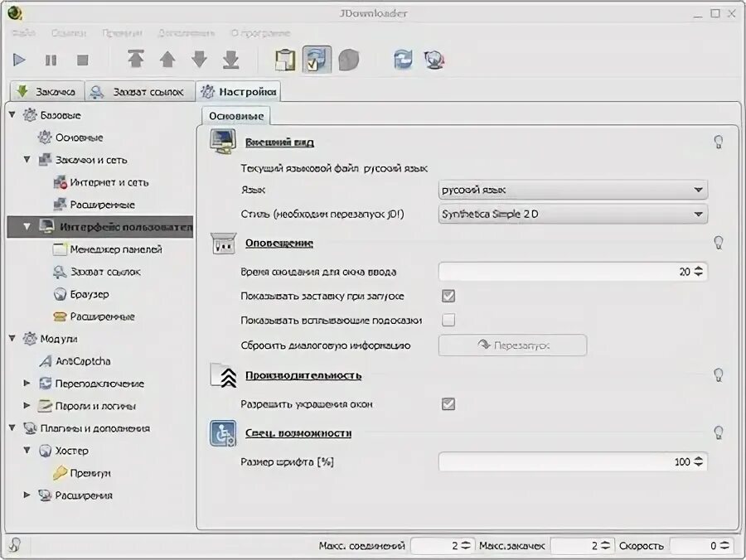
Task: Toggle Показывать заставку при запуске checkbox
Action: point(448,296)
